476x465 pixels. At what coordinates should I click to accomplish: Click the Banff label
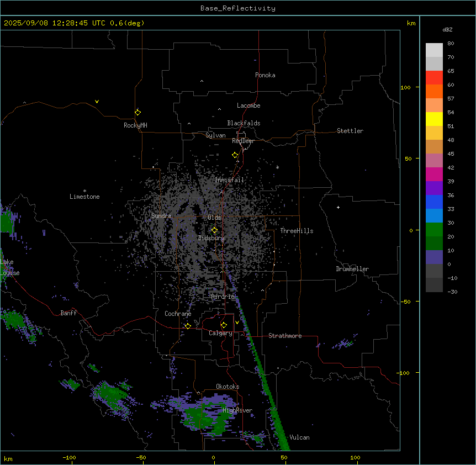coord(68,313)
